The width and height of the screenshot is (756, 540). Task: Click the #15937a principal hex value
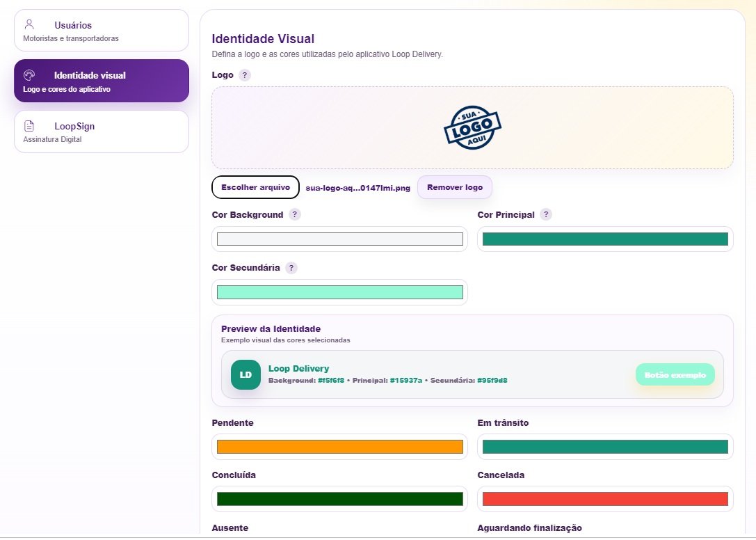pos(406,380)
